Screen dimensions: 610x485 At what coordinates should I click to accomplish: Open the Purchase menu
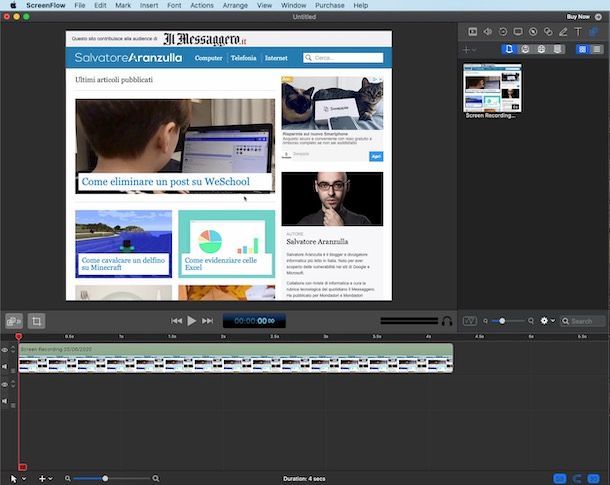(330, 5)
